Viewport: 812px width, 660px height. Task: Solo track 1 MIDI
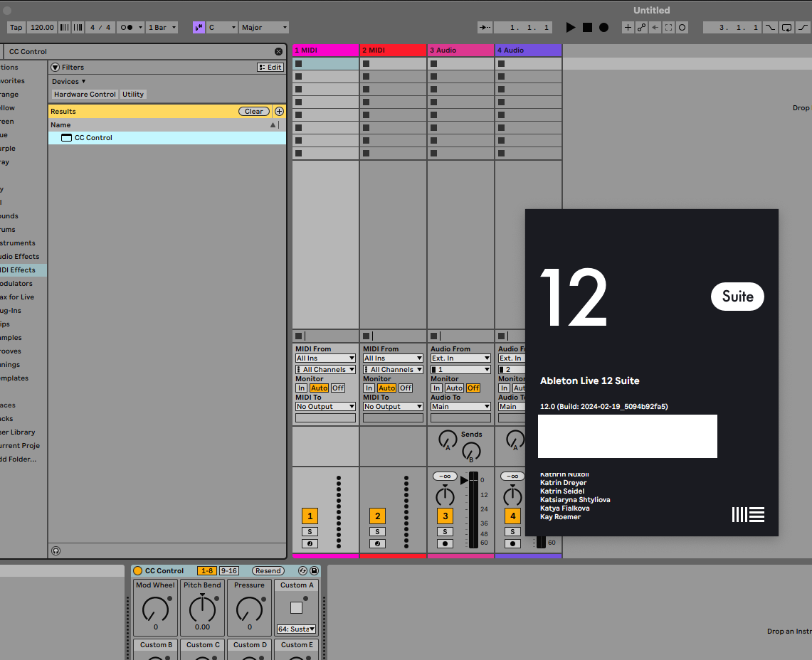click(x=310, y=531)
